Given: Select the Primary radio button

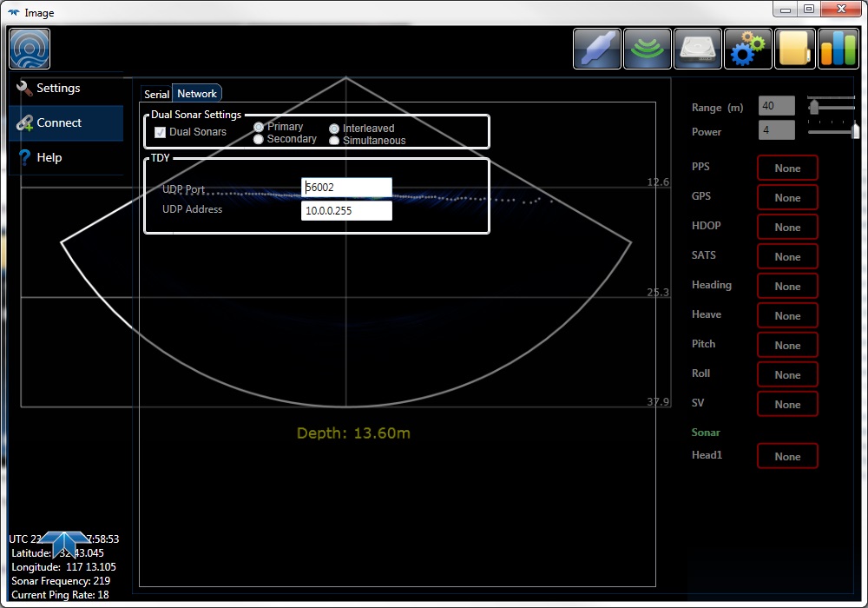Looking at the screenshot, I should [259, 127].
